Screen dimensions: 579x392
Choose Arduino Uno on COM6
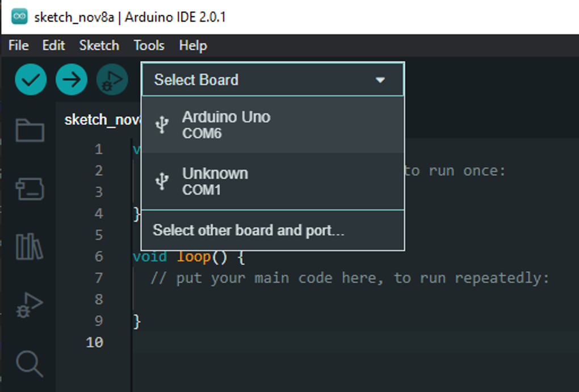(x=226, y=125)
